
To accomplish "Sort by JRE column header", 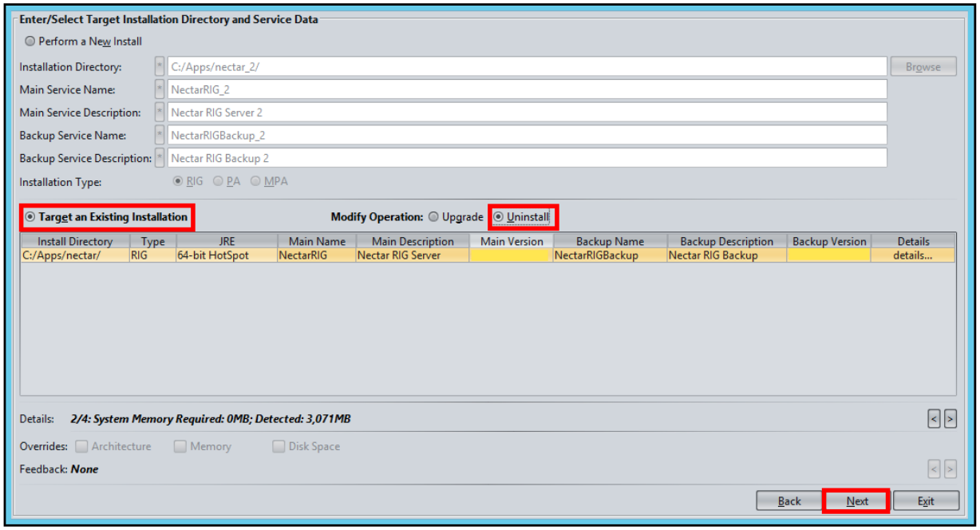I will [227, 241].
